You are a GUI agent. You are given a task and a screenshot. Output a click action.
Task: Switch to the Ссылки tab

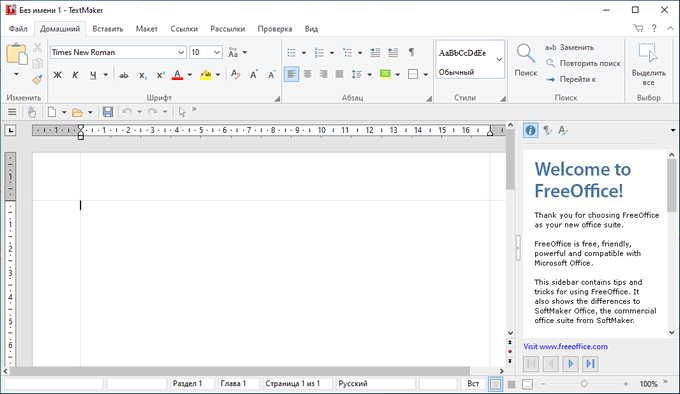pyautogui.click(x=184, y=29)
